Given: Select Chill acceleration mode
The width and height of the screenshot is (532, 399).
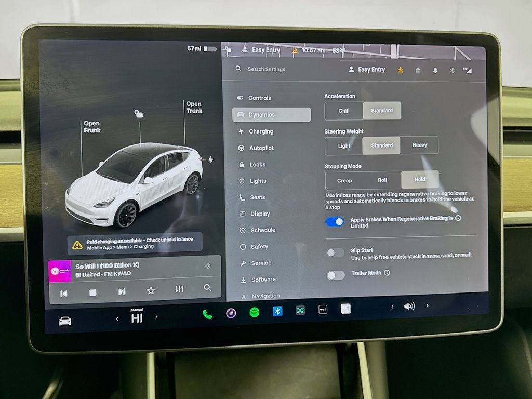Looking at the screenshot, I should (x=343, y=111).
